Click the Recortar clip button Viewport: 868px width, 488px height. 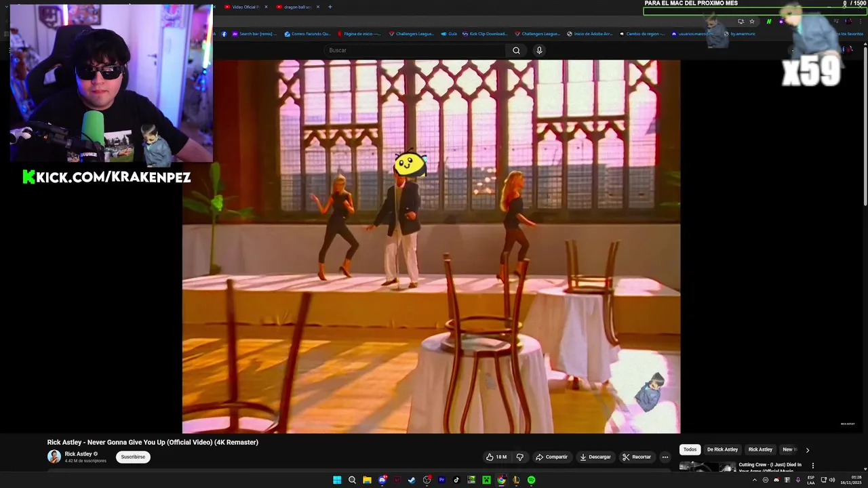[637, 457]
